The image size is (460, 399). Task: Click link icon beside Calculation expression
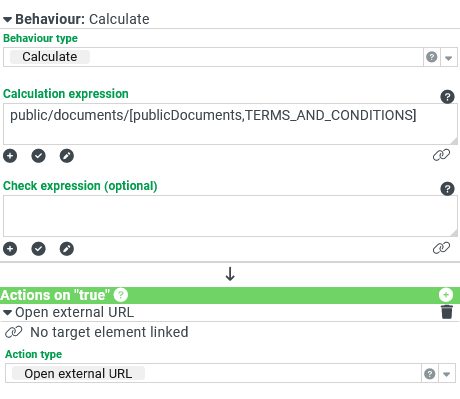click(x=441, y=155)
